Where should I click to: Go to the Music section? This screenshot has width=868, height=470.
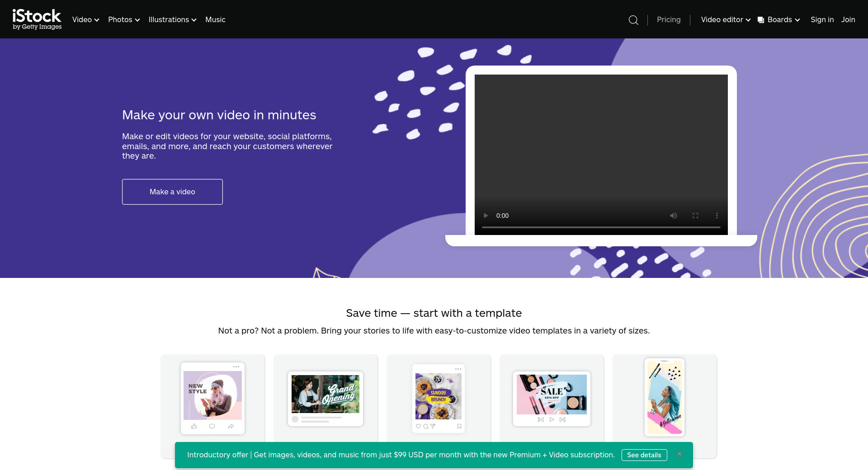pyautogui.click(x=215, y=19)
